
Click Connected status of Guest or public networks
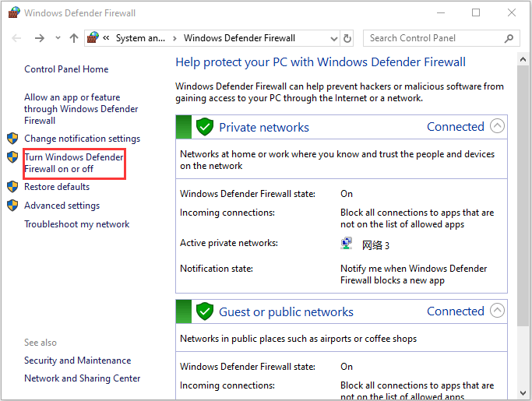[456, 311]
